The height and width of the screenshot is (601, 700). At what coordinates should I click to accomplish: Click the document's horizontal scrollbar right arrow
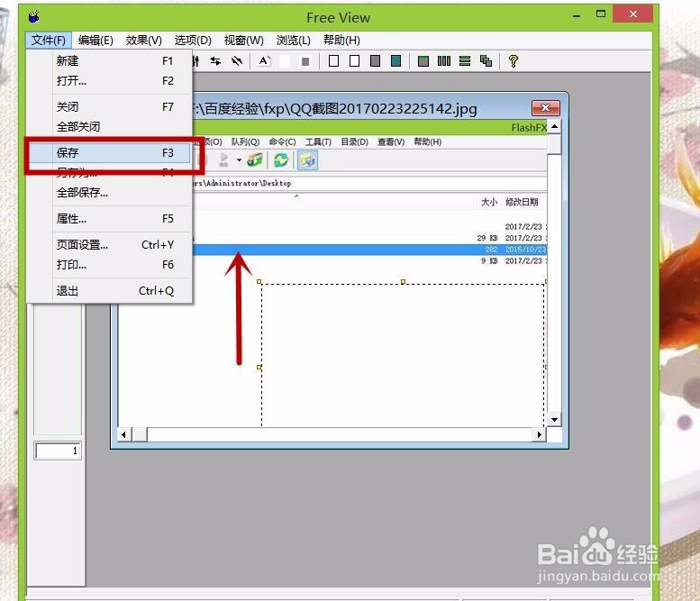pyautogui.click(x=540, y=434)
